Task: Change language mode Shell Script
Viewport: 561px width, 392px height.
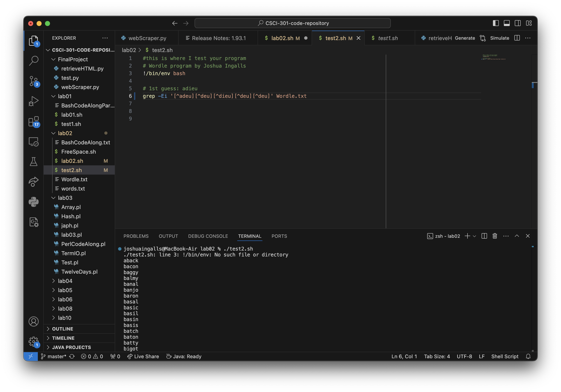Action: click(505, 356)
